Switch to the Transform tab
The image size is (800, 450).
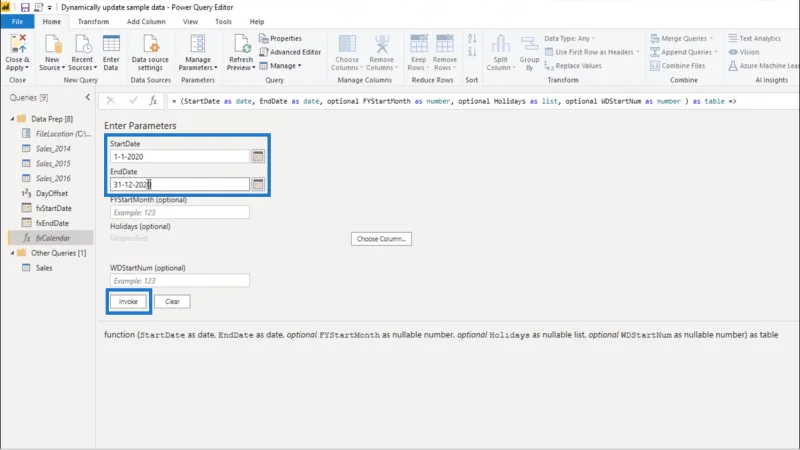click(93, 21)
